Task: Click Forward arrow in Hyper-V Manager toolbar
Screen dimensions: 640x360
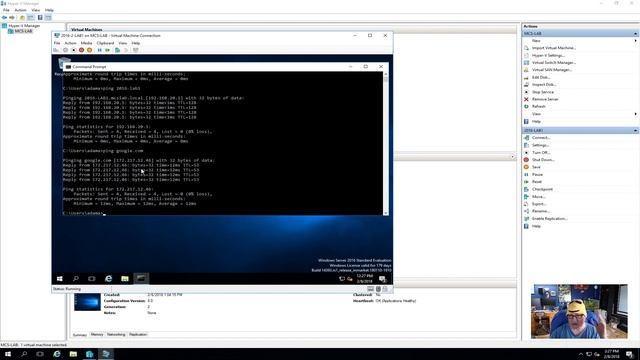Action: pos(12,18)
